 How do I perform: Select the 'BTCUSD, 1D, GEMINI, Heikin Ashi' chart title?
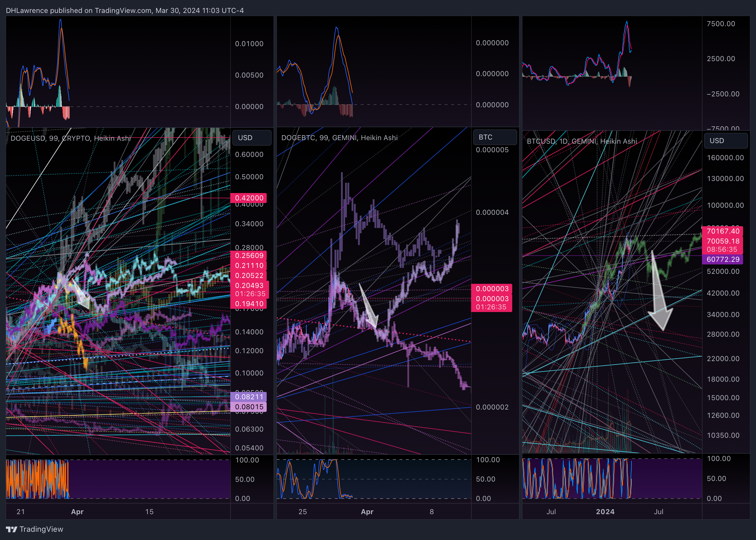click(582, 141)
